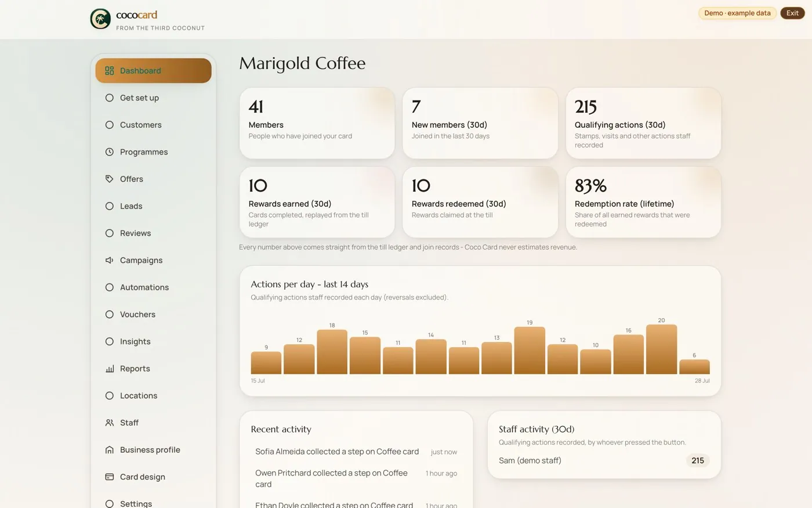The width and height of the screenshot is (812, 508).
Task: Click the Reviews sidebar icon
Action: click(109, 233)
